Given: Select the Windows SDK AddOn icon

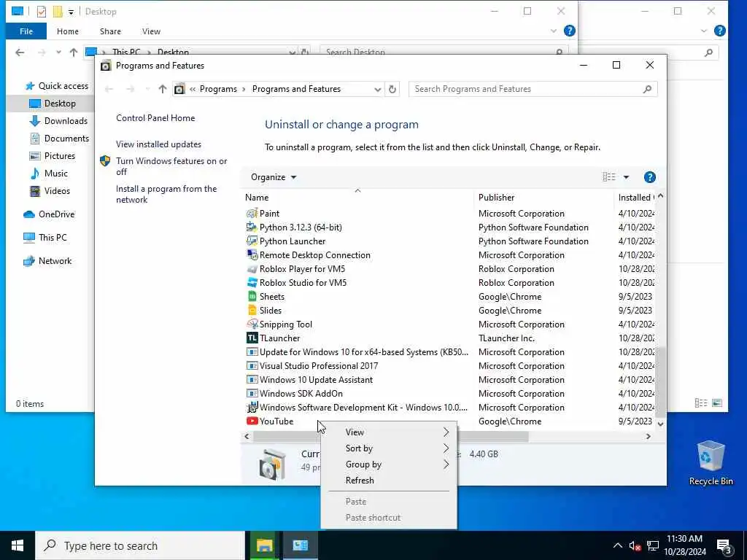Looking at the screenshot, I should [252, 393].
